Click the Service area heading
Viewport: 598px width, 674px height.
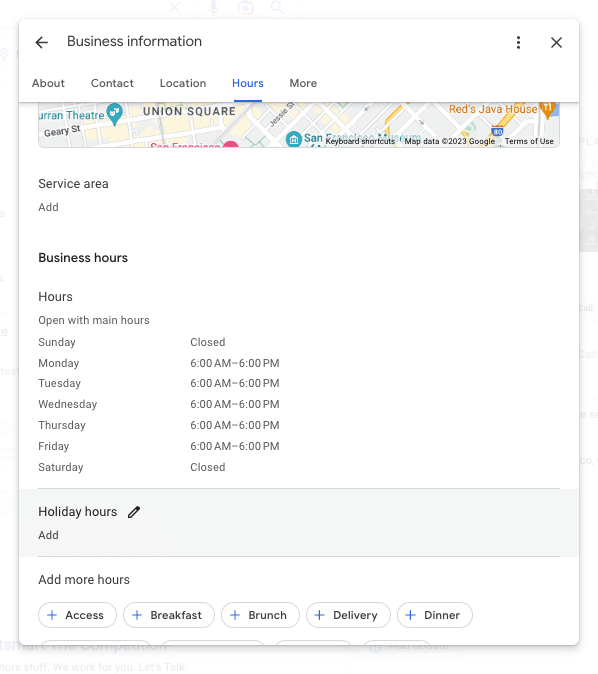tap(73, 184)
